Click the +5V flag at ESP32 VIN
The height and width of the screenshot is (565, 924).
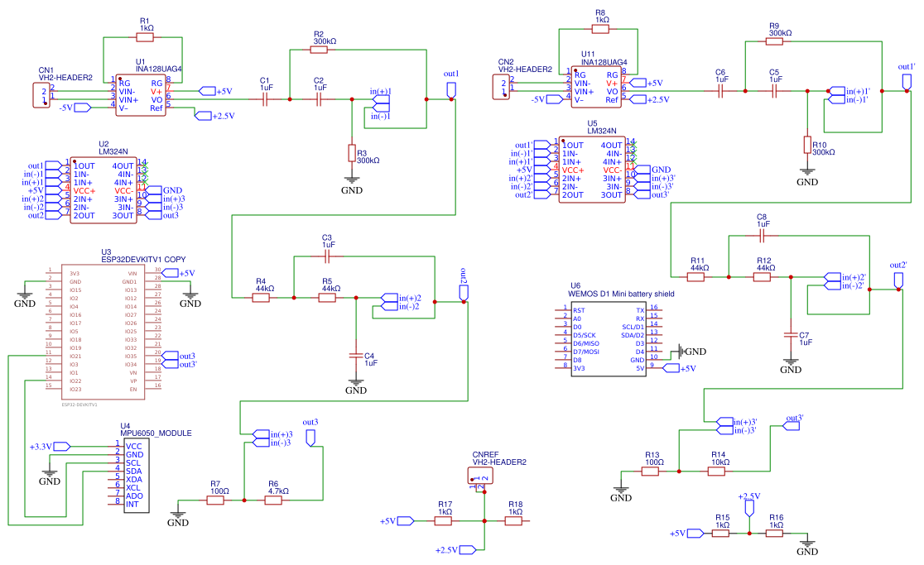click(x=170, y=273)
